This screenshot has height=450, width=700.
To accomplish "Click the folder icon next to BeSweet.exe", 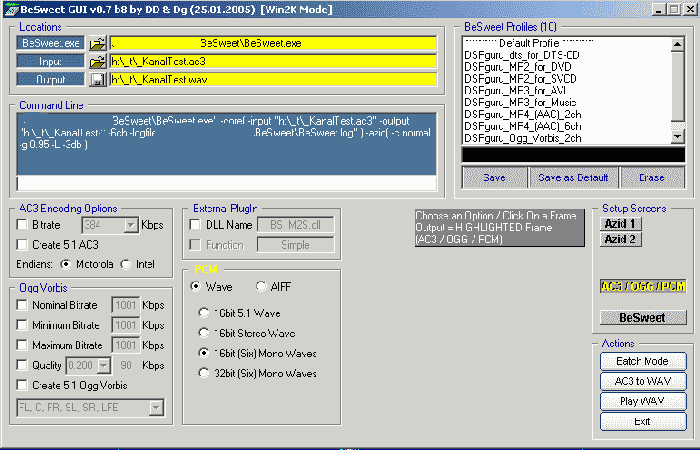I will pyautogui.click(x=98, y=44).
